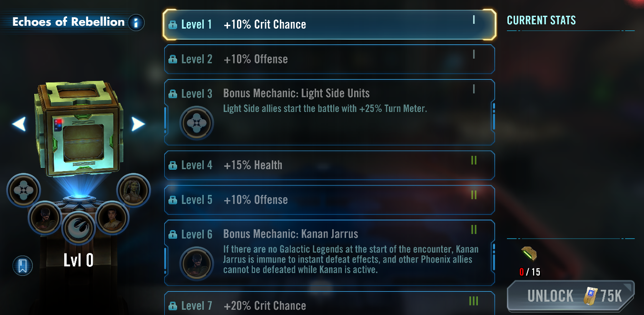Click the bookmark icon beside Lvl 0
The width and height of the screenshot is (644, 315).
point(22,265)
